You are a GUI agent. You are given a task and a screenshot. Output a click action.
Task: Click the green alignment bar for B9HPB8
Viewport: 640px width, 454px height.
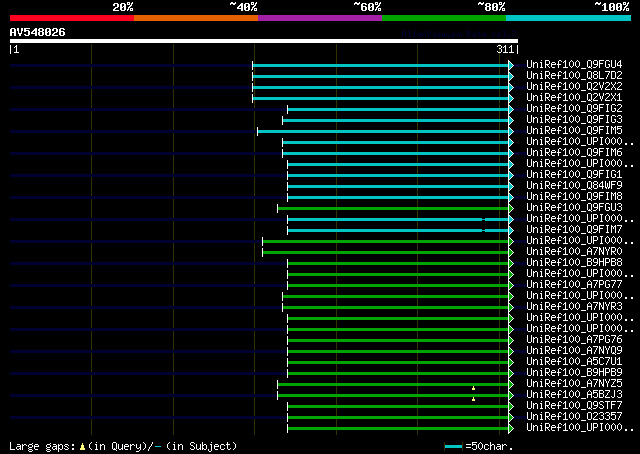tap(398, 264)
